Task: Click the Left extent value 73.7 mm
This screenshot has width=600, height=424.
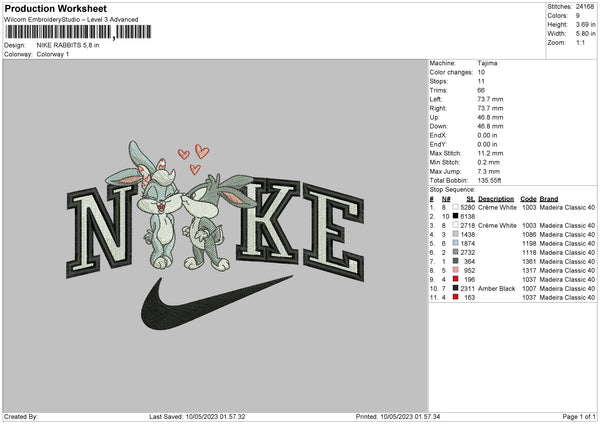Action: 490,99
